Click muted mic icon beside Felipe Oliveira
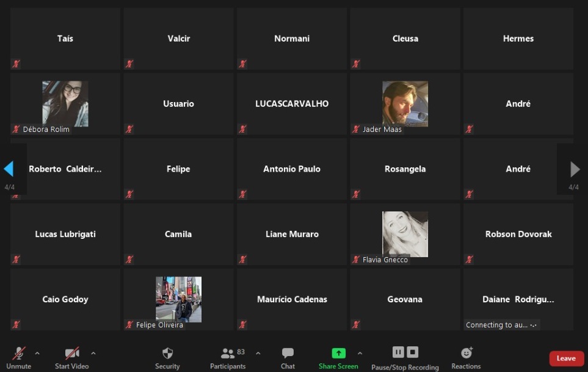The height and width of the screenshot is (372, 588). (x=129, y=325)
